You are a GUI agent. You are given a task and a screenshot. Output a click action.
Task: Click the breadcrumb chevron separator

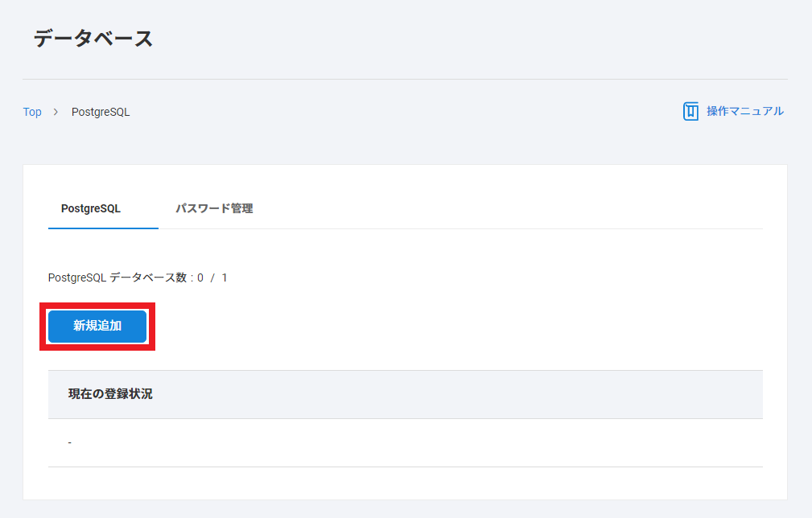(56, 112)
